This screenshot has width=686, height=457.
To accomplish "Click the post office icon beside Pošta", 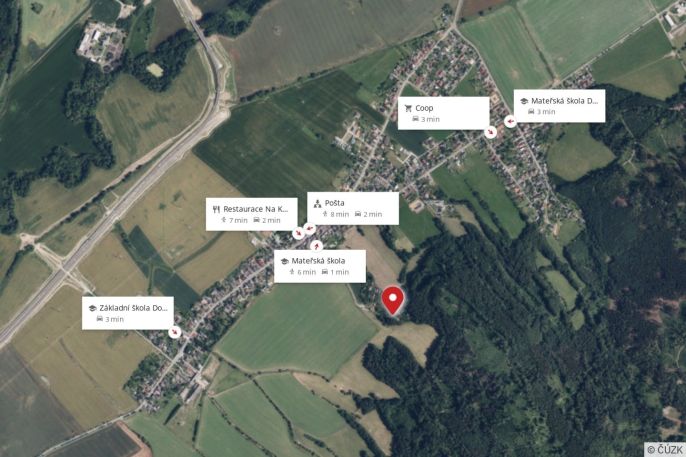I will [318, 203].
